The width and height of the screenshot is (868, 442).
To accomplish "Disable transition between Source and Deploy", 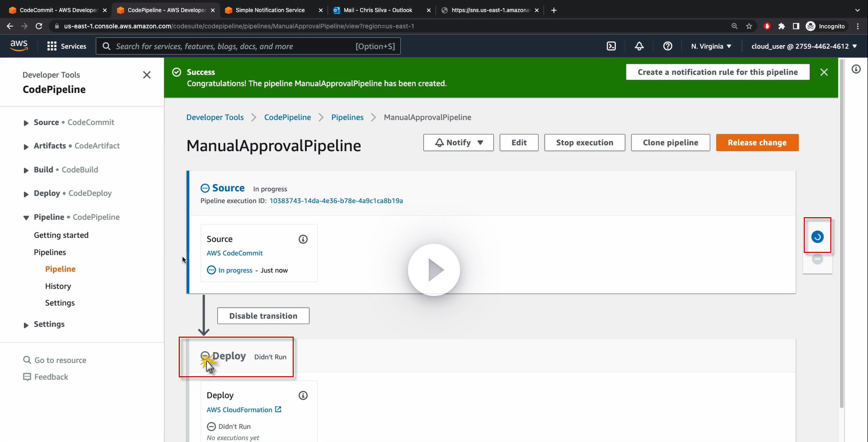I will click(x=263, y=316).
